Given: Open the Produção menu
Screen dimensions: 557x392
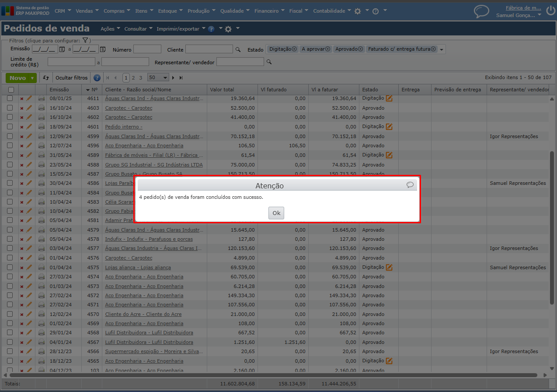Looking at the screenshot, I should point(201,11).
